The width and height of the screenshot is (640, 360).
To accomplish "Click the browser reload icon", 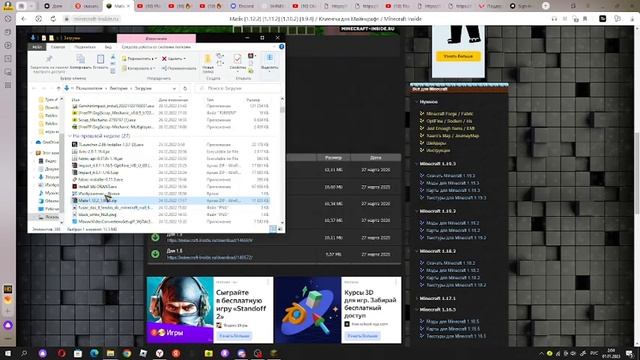I will click(x=53, y=19).
